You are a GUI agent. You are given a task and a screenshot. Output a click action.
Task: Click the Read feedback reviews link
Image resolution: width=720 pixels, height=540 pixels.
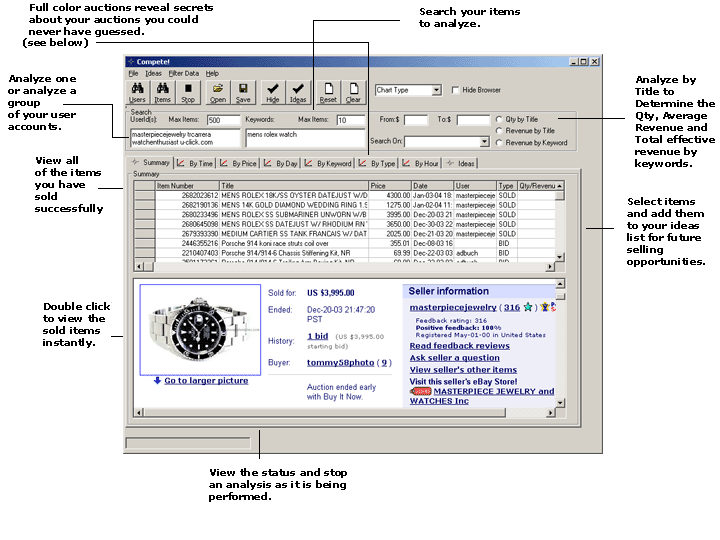[460, 346]
